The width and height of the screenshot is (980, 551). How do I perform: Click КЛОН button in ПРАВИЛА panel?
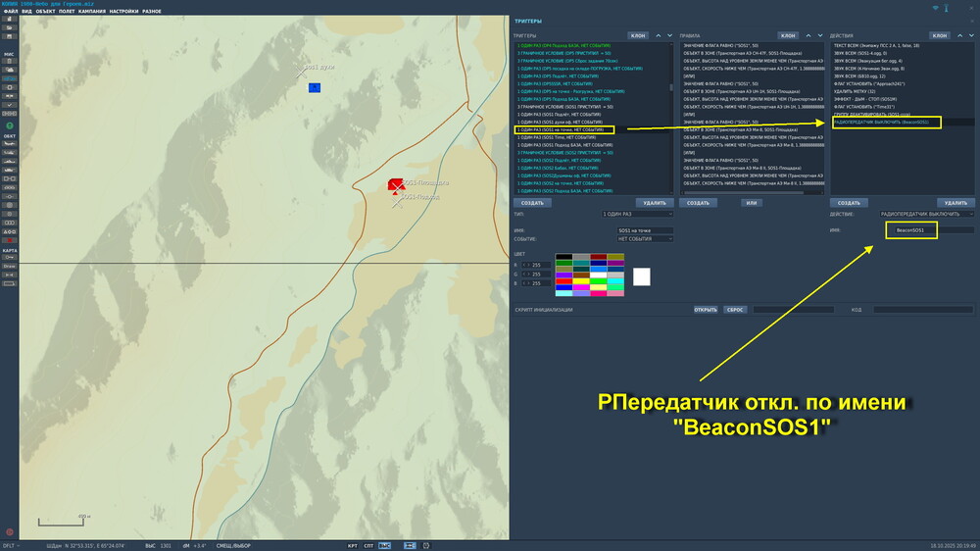[x=788, y=35]
